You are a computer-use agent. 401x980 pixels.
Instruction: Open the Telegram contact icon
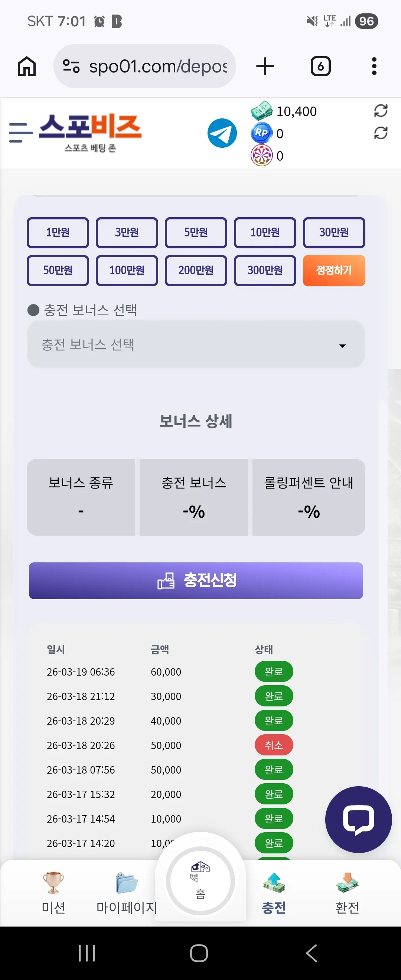pyautogui.click(x=222, y=133)
